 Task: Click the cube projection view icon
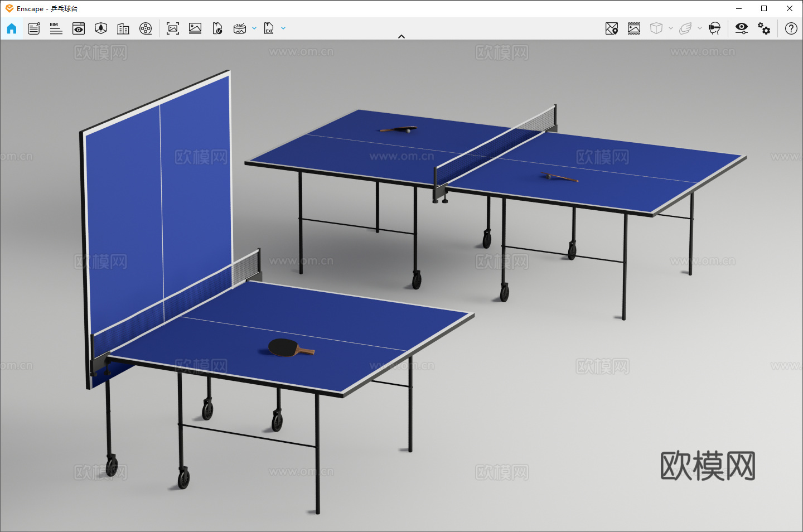point(656,28)
